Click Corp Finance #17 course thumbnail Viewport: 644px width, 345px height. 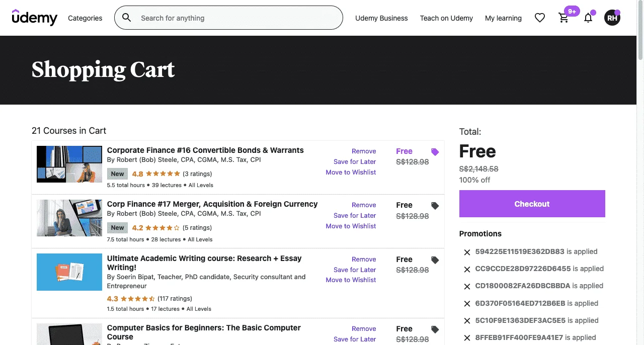(x=69, y=218)
